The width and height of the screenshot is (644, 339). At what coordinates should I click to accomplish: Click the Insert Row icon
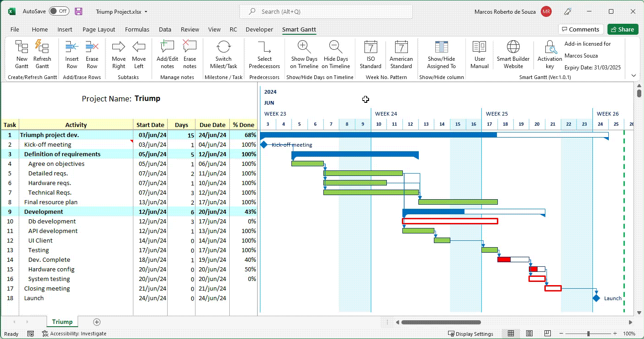click(72, 47)
